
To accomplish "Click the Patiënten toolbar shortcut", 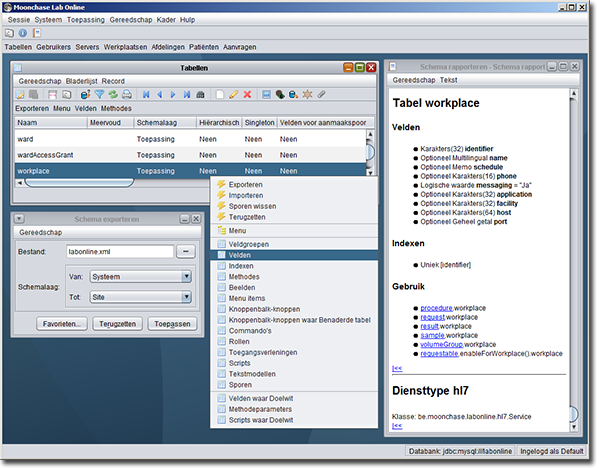I will pos(204,47).
